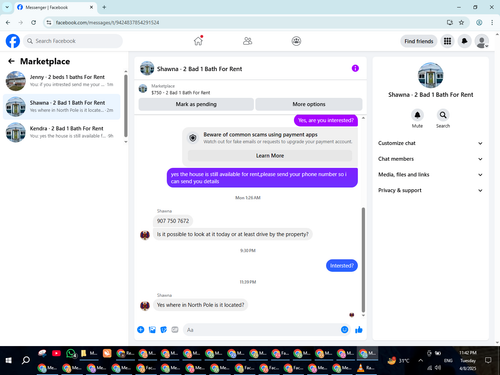The height and width of the screenshot is (375, 500).
Task: Click the Facebook logo icon
Action: (x=13, y=41)
